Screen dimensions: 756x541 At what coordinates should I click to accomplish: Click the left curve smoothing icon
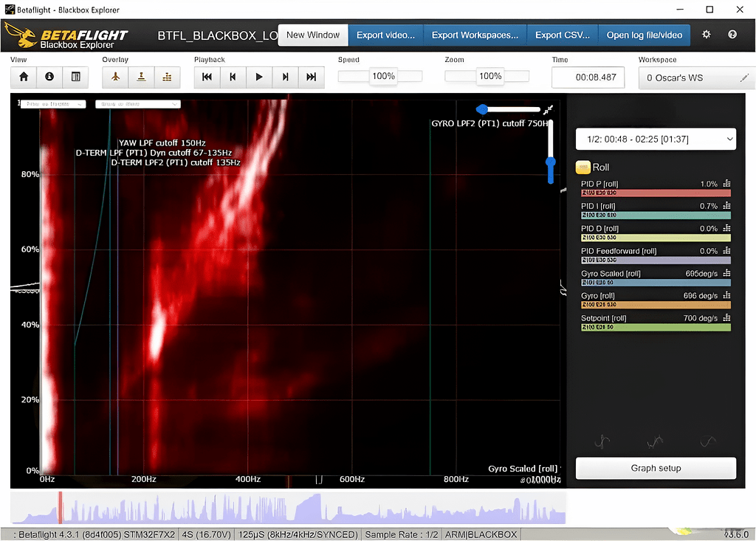(602, 441)
